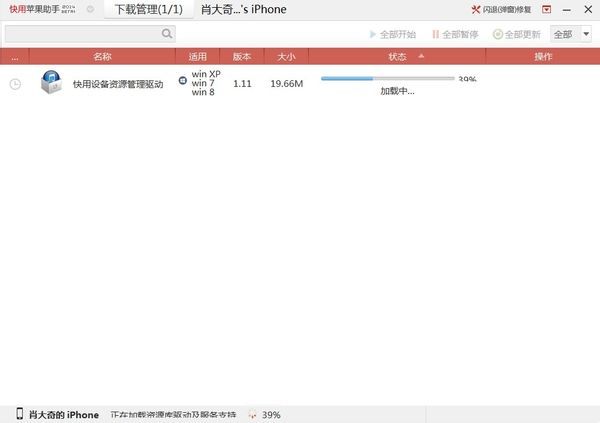Minimize the window
Screen dimensions: 600x423
click(567, 10)
